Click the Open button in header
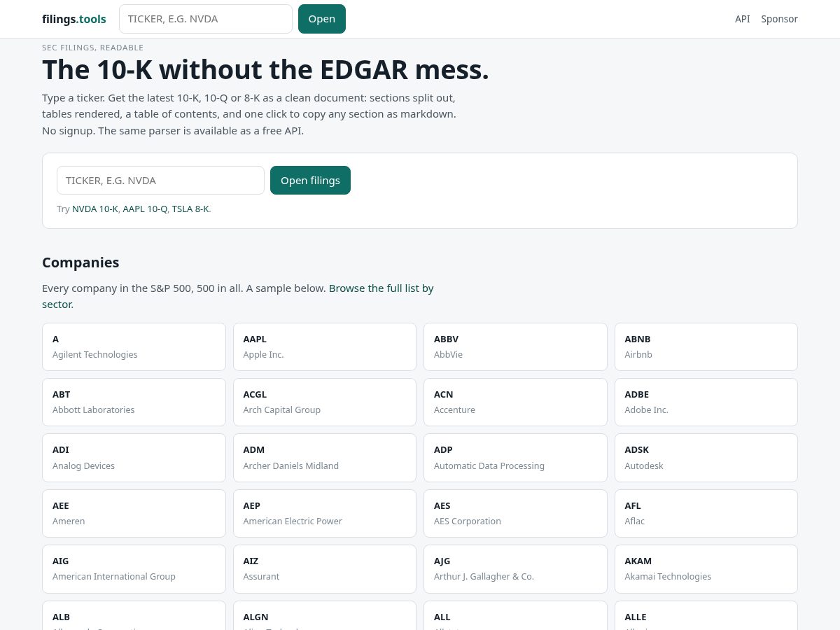Image resolution: width=840 pixels, height=630 pixels. 322,19
